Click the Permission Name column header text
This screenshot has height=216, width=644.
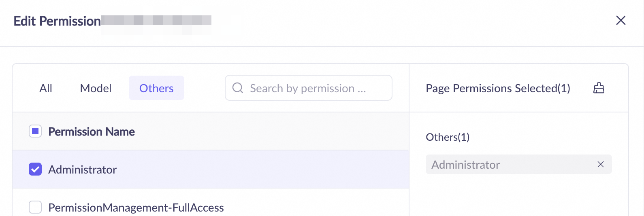point(92,132)
